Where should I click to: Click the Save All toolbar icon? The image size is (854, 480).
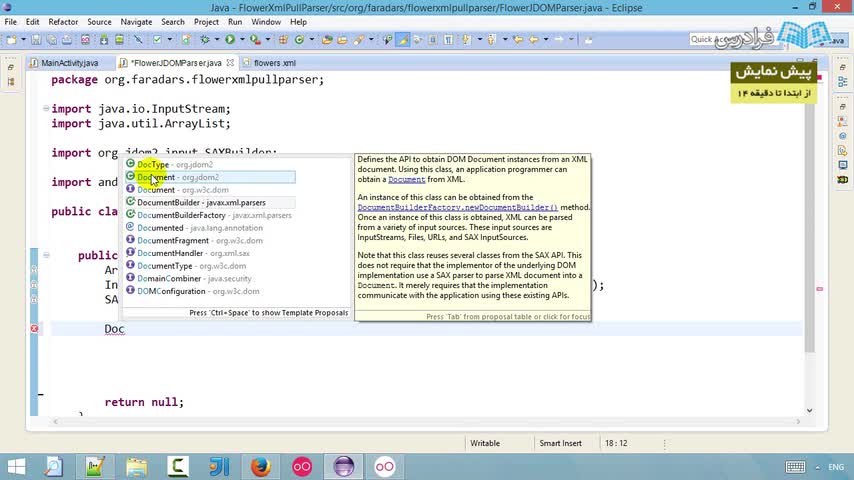point(51,40)
